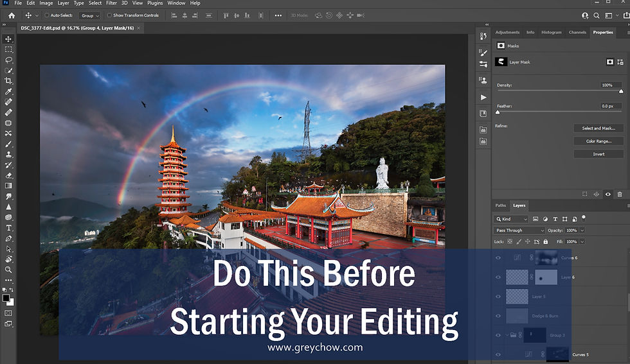
Task: Toggle Lock transparent pixels
Action: tap(510, 241)
